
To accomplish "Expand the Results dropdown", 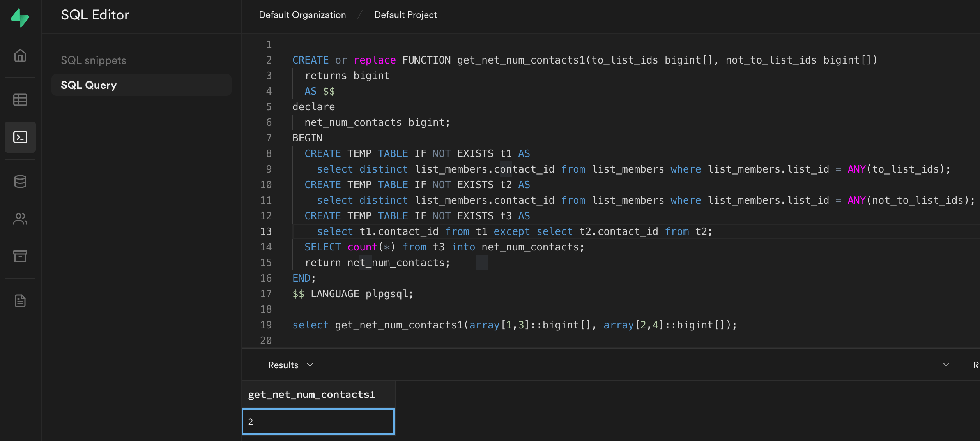I will pyautogui.click(x=290, y=365).
